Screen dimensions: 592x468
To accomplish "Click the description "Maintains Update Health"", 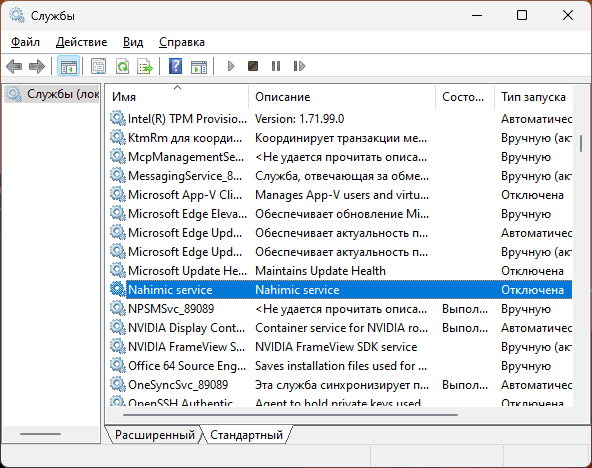I will click(x=321, y=271).
